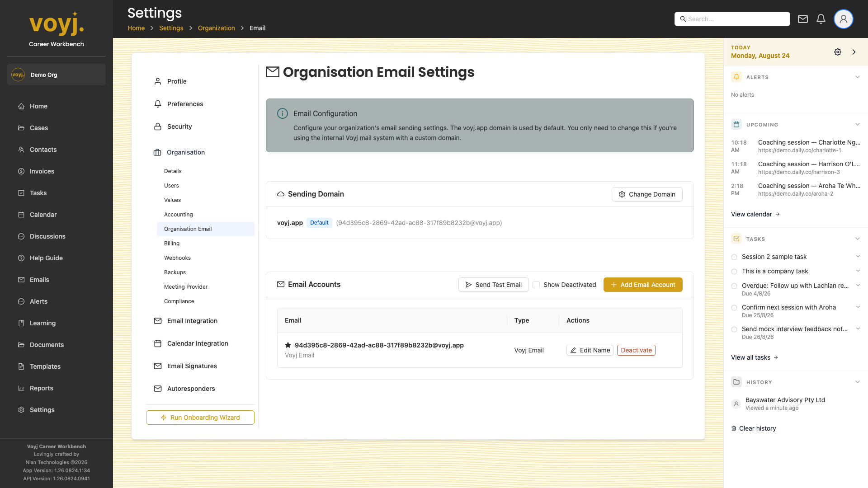Collapse the History section chevron
Viewport: 868px width, 488px height.
click(858, 382)
